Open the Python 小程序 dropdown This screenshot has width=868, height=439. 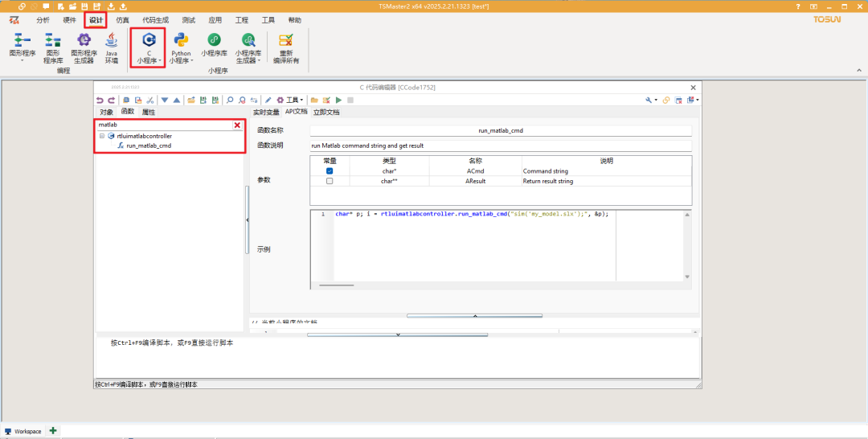click(x=181, y=47)
